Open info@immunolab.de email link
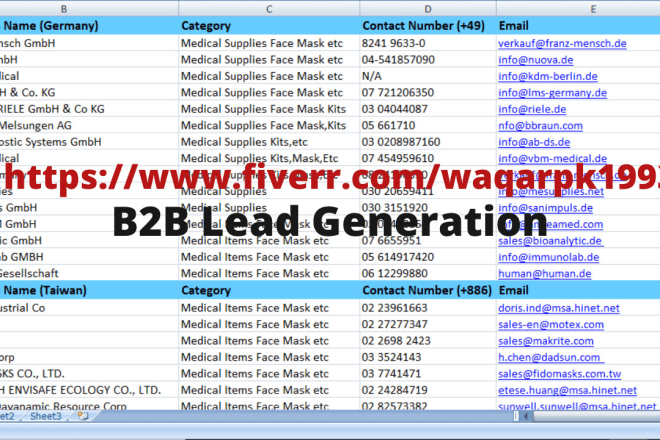This screenshot has width=660, height=440. click(x=549, y=257)
